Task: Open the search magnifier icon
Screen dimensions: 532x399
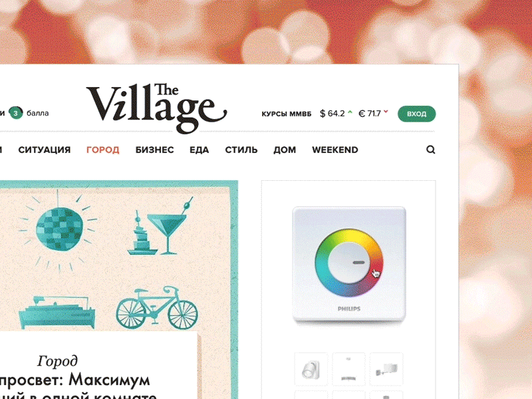Action: click(430, 150)
